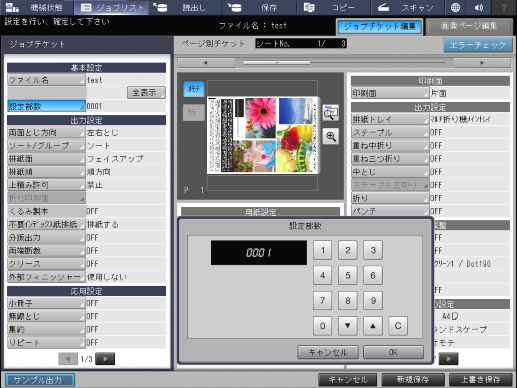Open the ソート/グループ setting
The width and height of the screenshot is (517, 388).
[x=46, y=146]
